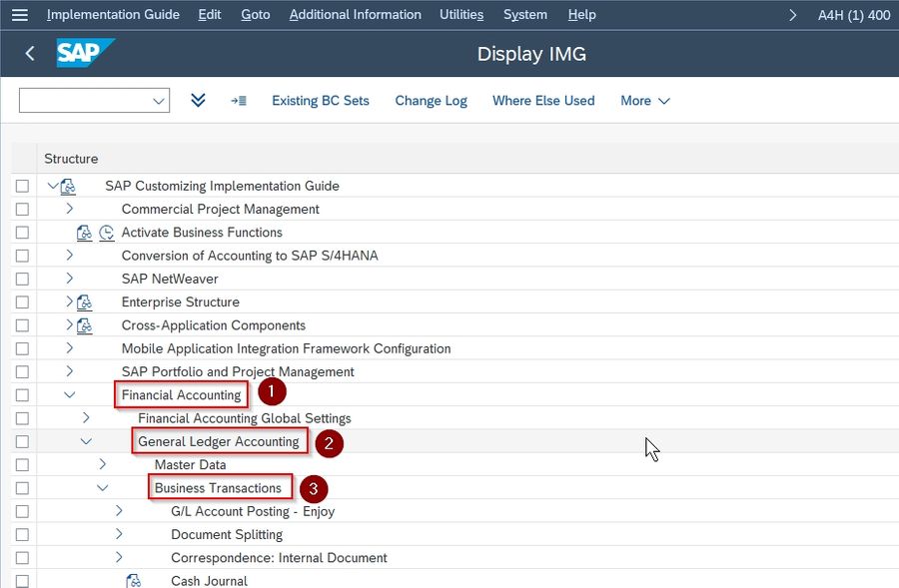Click the documentation icon beside Cash Journal
The width and height of the screenshot is (899, 588).
pyautogui.click(x=133, y=581)
